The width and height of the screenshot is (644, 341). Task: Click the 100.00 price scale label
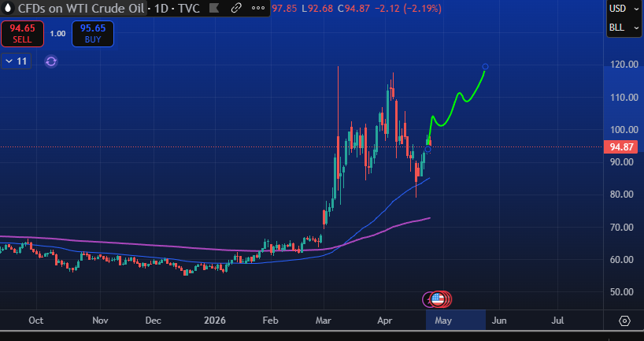point(624,130)
